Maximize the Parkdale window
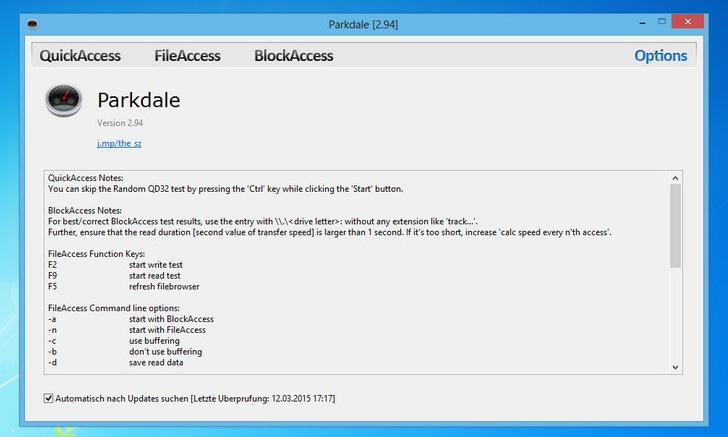Image resolution: width=728 pixels, height=437 pixels. (x=662, y=21)
